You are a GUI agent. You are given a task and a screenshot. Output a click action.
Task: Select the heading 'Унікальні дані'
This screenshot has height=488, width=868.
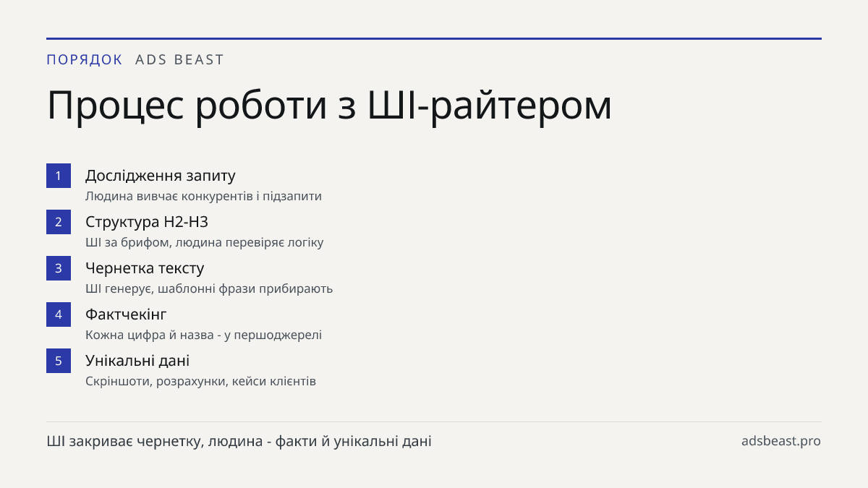[137, 361]
